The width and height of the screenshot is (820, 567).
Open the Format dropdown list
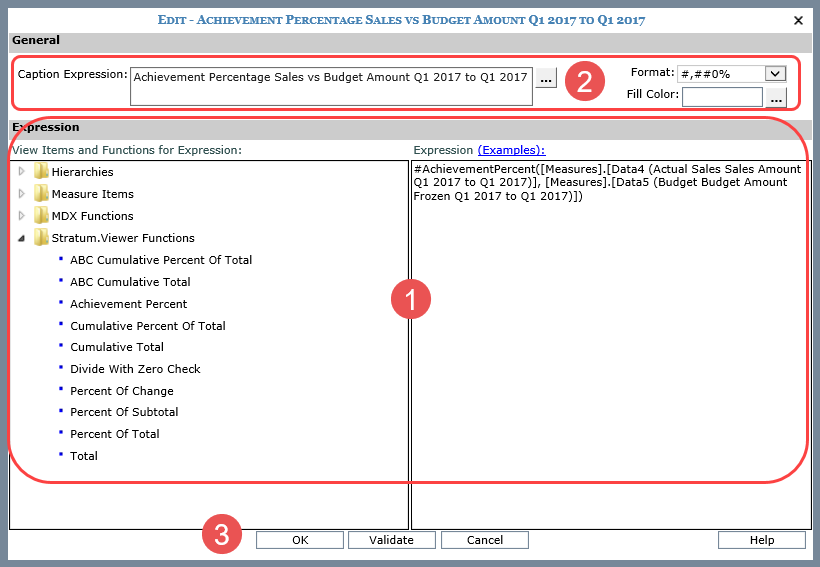[x=774, y=73]
